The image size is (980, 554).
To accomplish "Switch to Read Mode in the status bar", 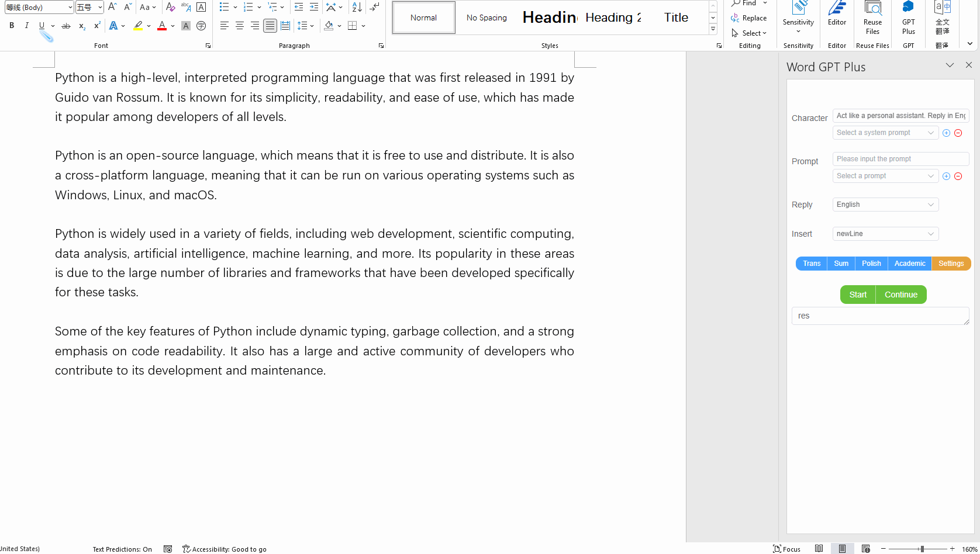I will click(x=819, y=549).
